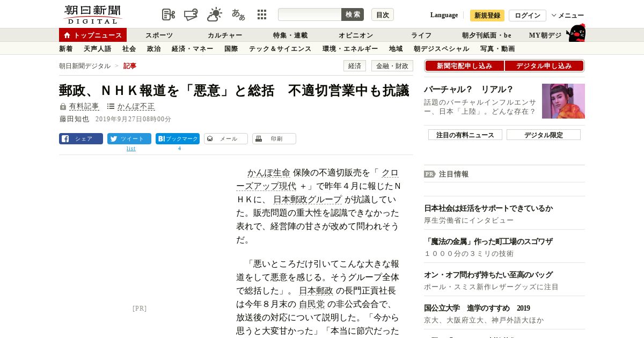The height and width of the screenshot is (338, 644).
Task: Click author name 藤田知也
Action: (x=74, y=119)
